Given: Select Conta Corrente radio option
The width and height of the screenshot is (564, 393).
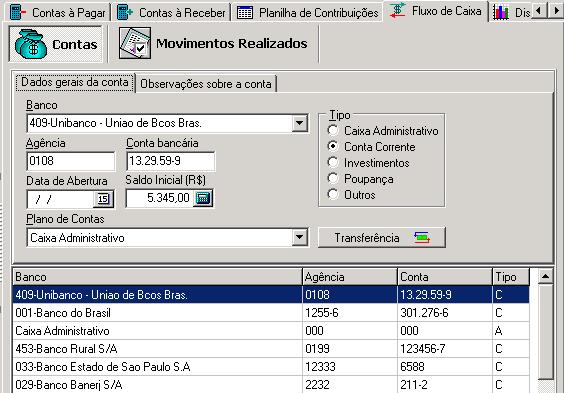Looking at the screenshot, I should 372,147.
